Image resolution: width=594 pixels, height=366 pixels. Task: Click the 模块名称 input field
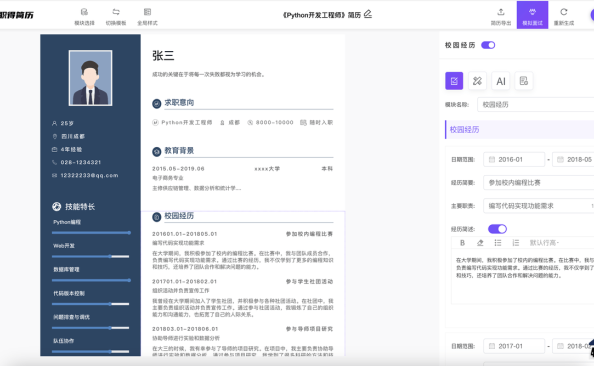pos(536,105)
